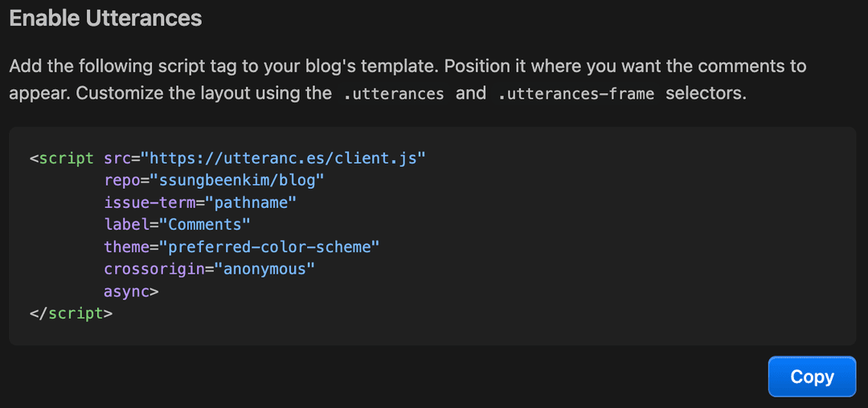Click the "Add the following script tag" sentence
The height and width of the screenshot is (408, 868).
click(x=225, y=66)
